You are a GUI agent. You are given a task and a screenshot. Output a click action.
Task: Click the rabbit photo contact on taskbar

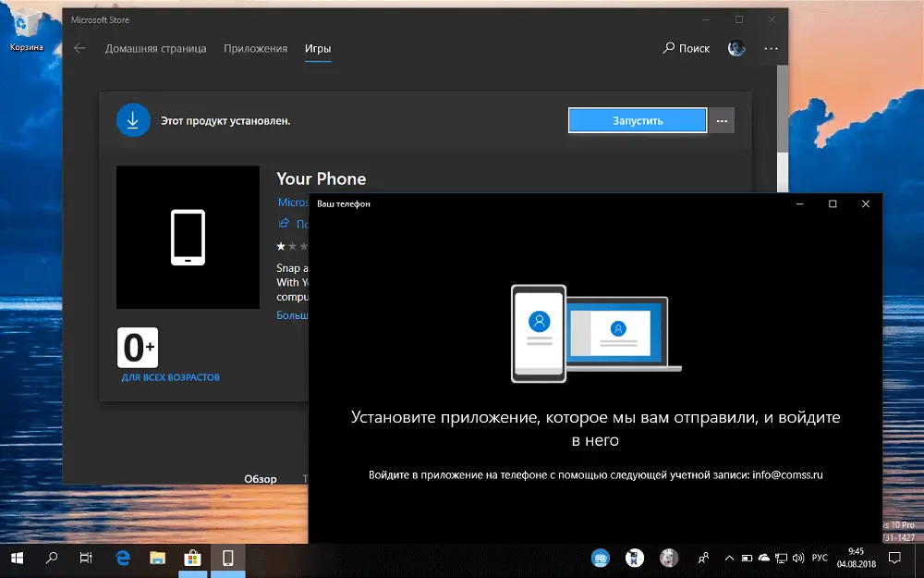tap(669, 558)
